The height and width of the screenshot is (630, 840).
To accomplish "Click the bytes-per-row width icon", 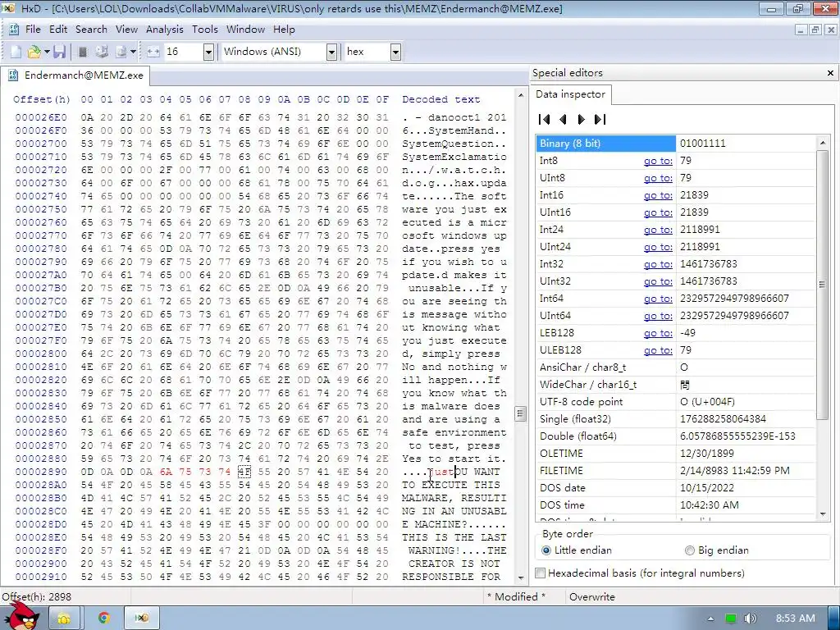I will click(153, 52).
